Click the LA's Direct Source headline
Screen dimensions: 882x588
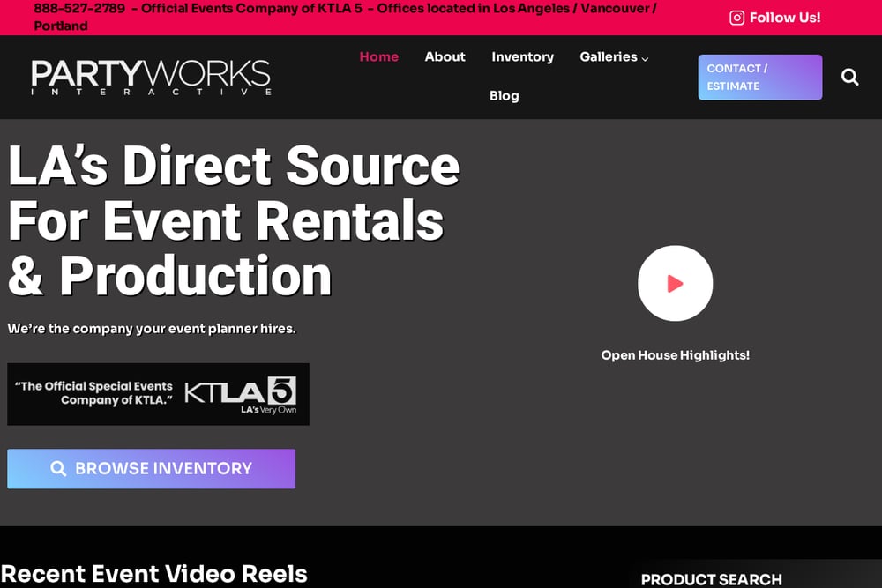click(x=234, y=220)
